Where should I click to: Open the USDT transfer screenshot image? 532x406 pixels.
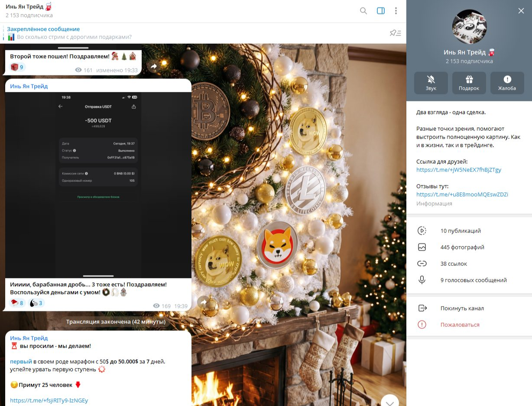pyautogui.click(x=98, y=185)
